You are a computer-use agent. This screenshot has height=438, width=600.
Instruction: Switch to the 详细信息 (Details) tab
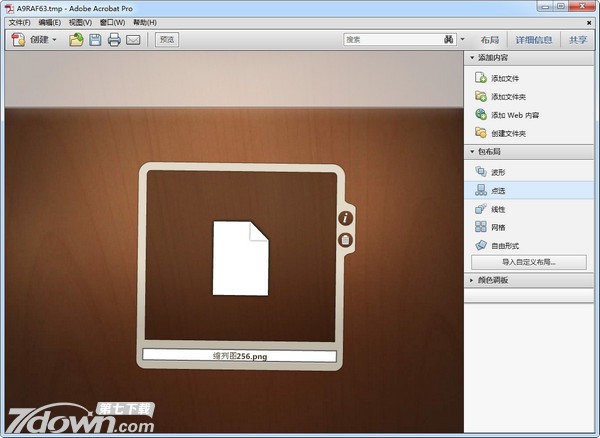pyautogui.click(x=533, y=40)
